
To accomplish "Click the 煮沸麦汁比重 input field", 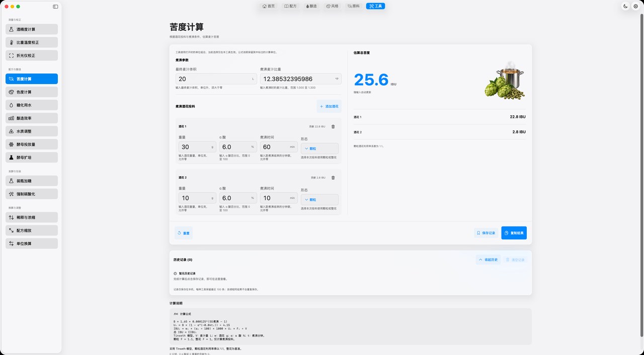I will click(301, 79).
